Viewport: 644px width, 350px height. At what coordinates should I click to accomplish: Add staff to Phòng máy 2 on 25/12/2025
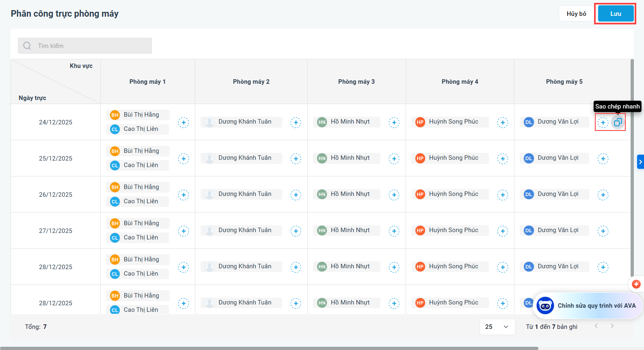(296, 159)
